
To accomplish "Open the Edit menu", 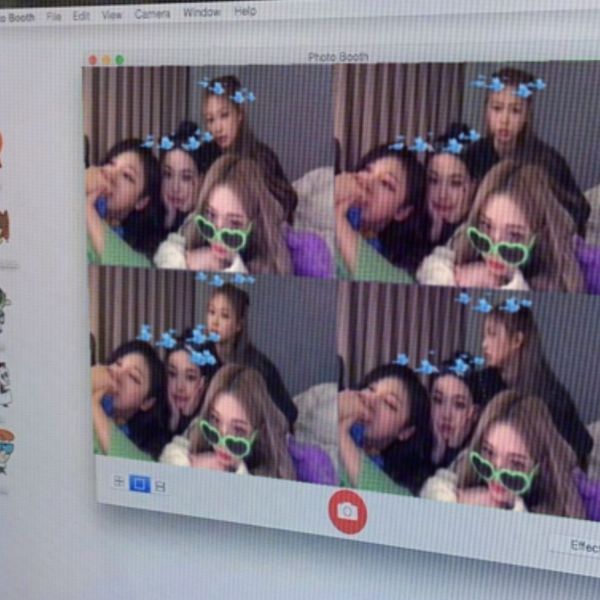I will [x=81, y=15].
